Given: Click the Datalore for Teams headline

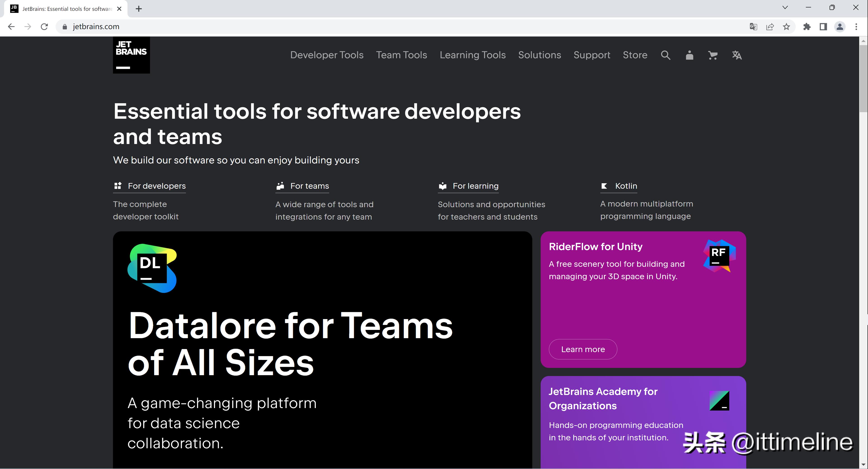Looking at the screenshot, I should coord(290,344).
